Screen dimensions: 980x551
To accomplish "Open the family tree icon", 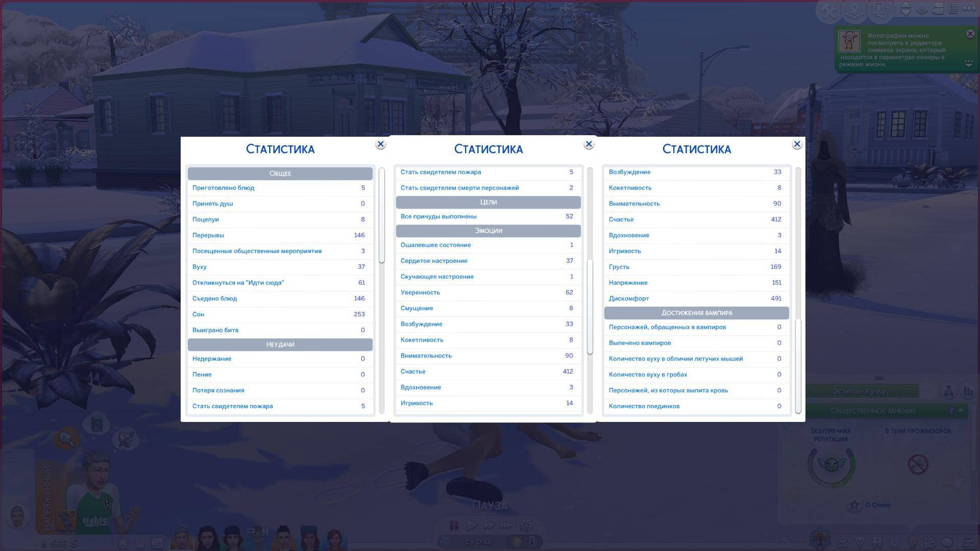I will (x=948, y=391).
